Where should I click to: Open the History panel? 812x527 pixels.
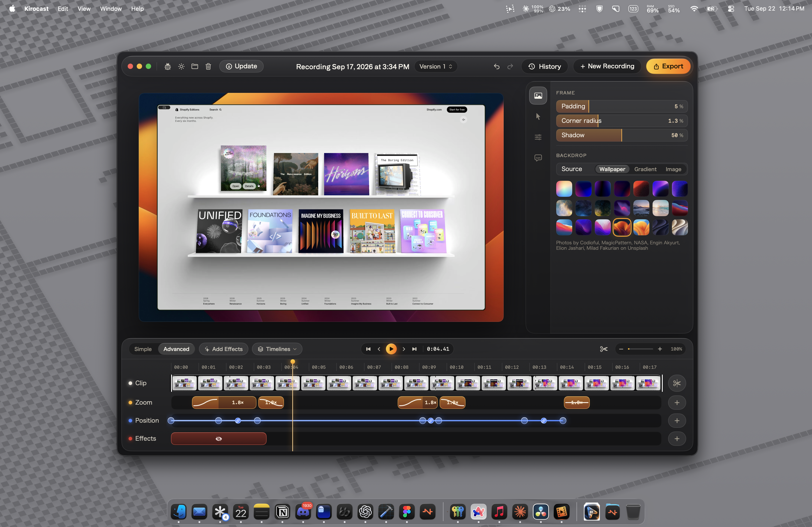point(544,66)
